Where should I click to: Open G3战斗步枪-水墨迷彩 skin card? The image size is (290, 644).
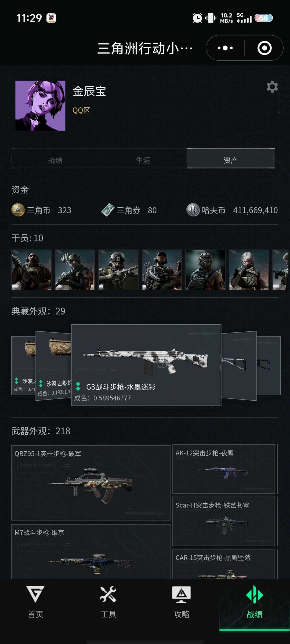tap(146, 365)
